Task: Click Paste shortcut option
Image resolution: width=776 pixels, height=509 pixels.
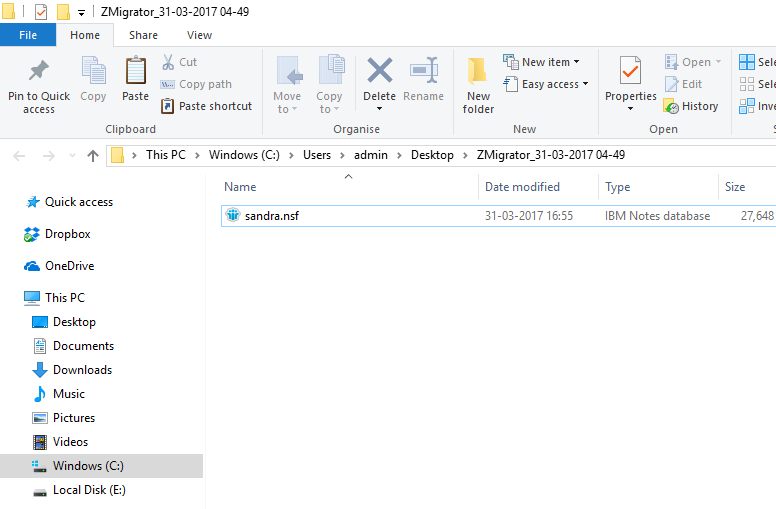Action: (x=206, y=106)
